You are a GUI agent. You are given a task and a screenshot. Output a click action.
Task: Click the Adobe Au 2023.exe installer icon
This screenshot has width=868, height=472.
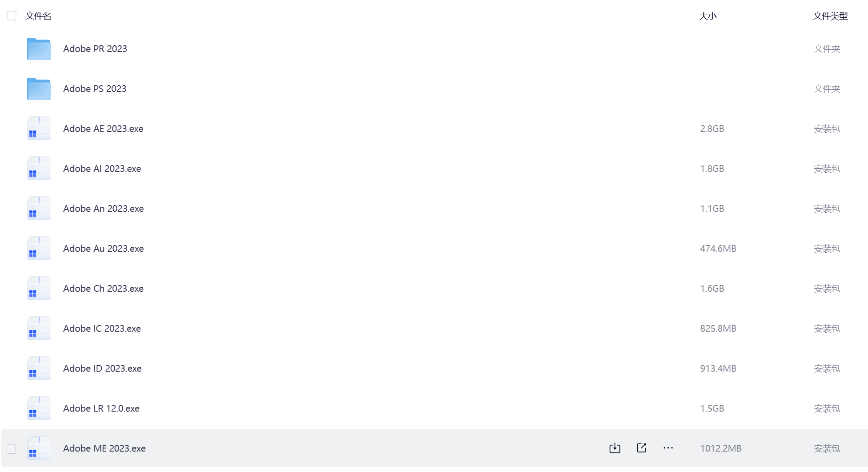pyautogui.click(x=39, y=248)
